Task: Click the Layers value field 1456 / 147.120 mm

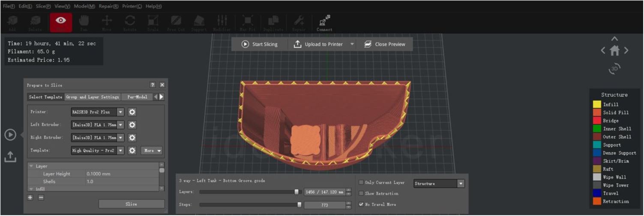Action: [x=324, y=192]
